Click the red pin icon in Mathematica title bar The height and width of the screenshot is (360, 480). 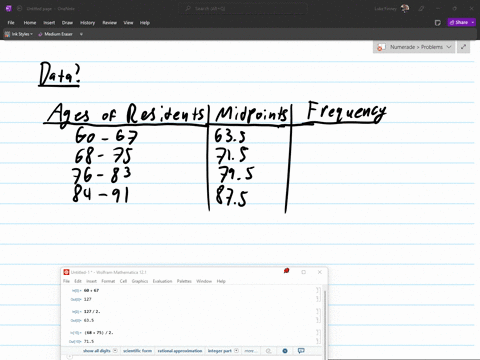click(x=286, y=271)
